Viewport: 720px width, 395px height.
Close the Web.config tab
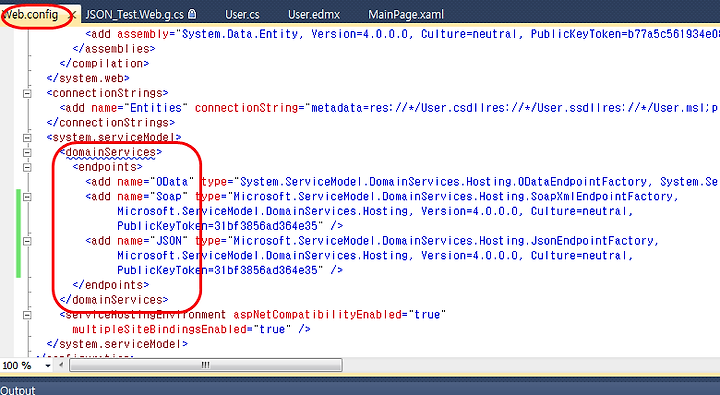[x=72, y=15]
